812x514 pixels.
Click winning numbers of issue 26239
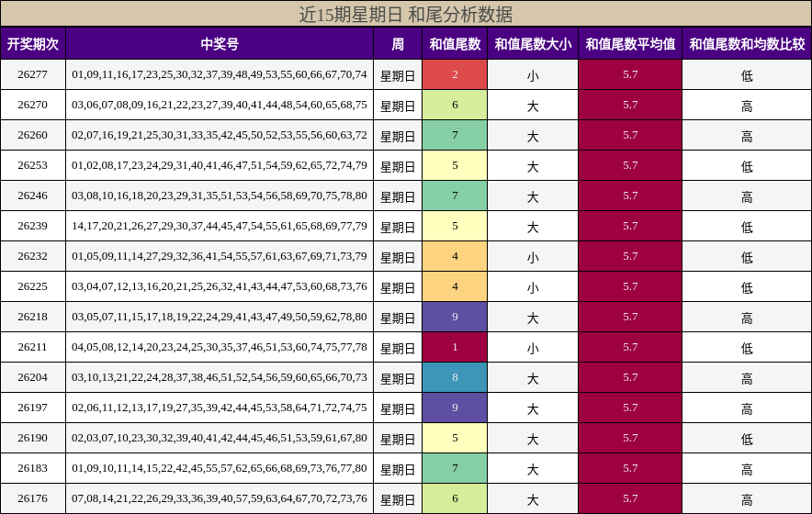coord(220,226)
